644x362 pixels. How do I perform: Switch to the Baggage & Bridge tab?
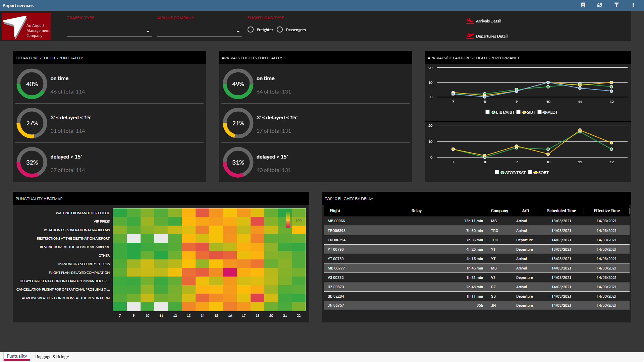pos(52,357)
